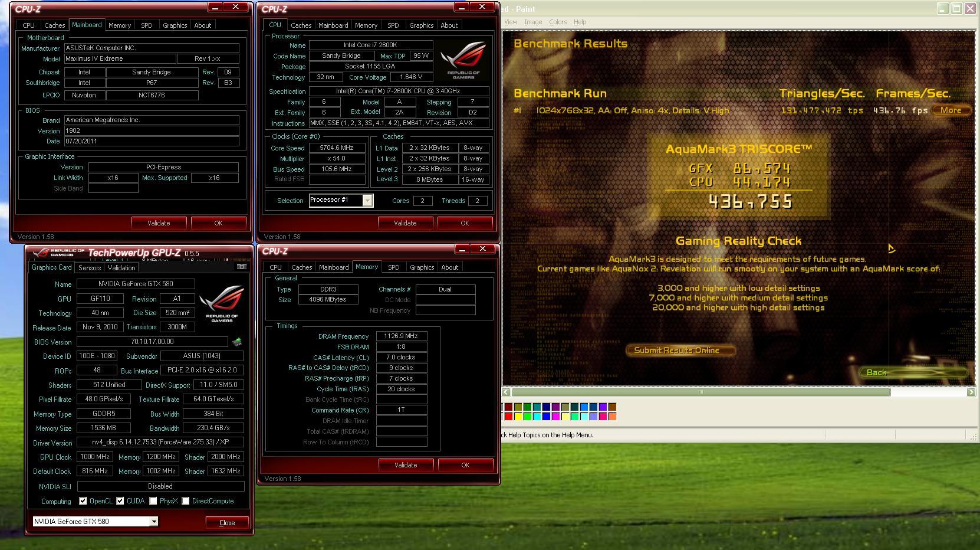This screenshot has width=980, height=550.
Task: Click the Paint horizontal scrollbar thumb
Action: pos(701,392)
